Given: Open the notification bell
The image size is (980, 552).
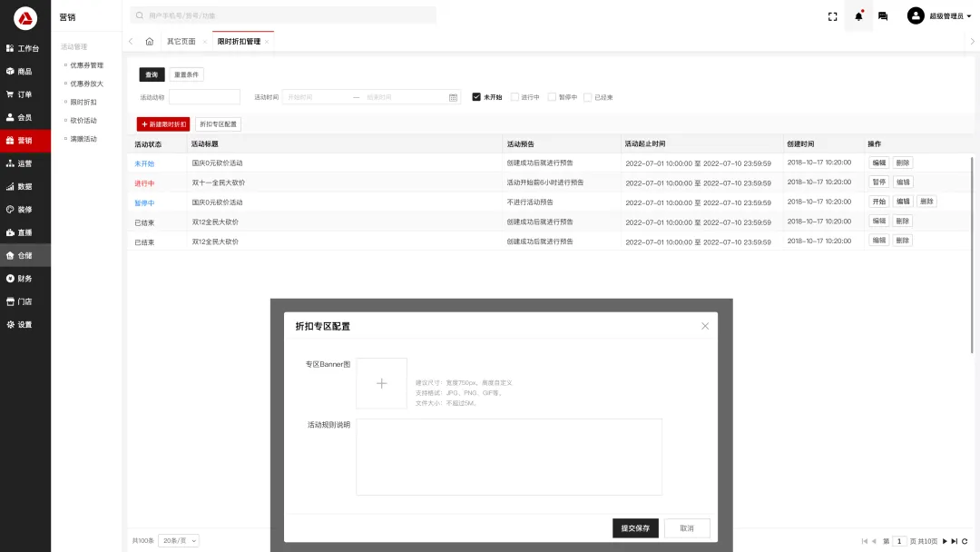Looking at the screenshot, I should pyautogui.click(x=858, y=16).
